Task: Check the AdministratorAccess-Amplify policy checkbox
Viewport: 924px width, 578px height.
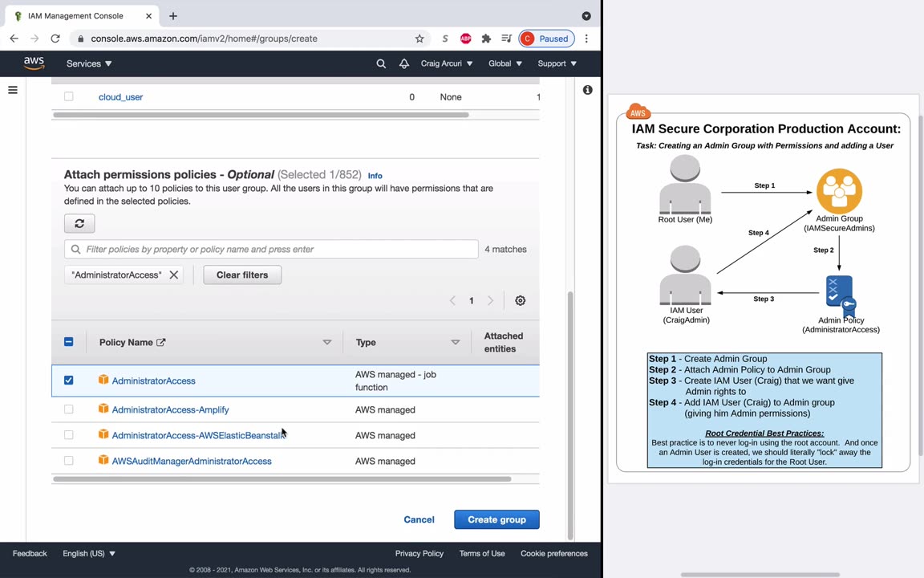Action: [68, 409]
